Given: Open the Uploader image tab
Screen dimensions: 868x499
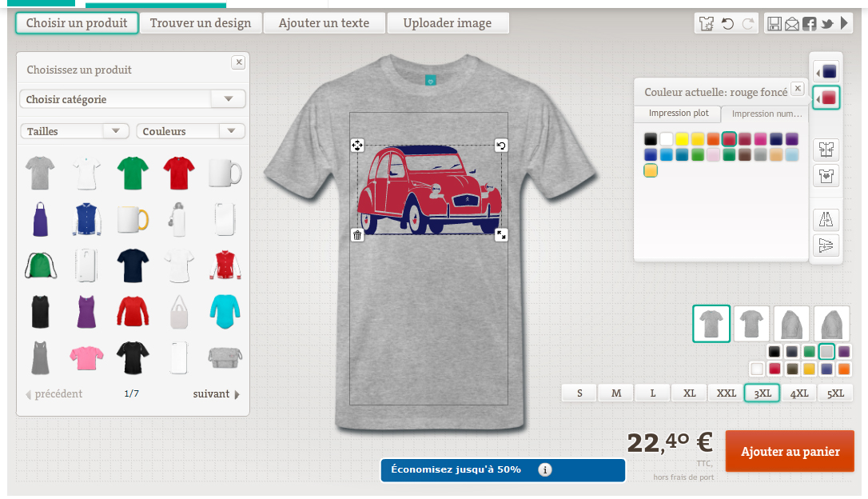Looking at the screenshot, I should 448,23.
